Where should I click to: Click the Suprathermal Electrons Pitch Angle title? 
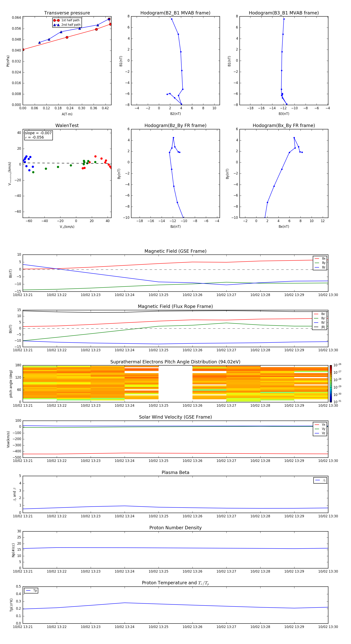(175, 362)
